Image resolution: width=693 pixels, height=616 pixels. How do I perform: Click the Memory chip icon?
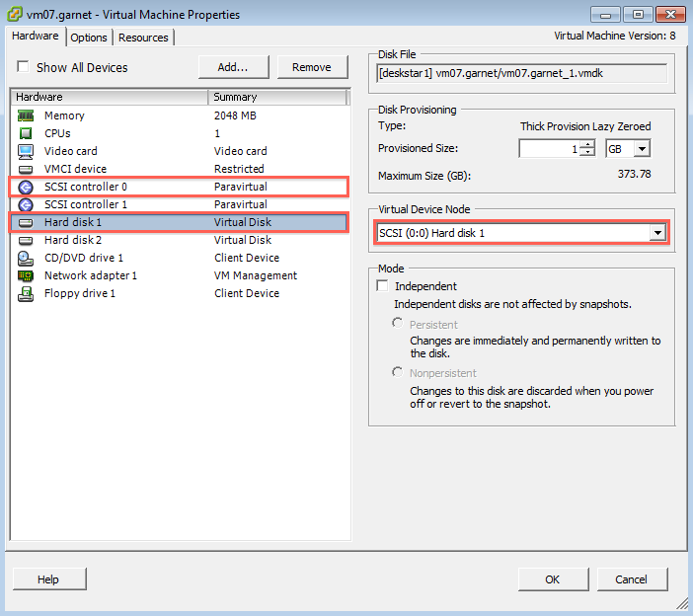(x=26, y=115)
